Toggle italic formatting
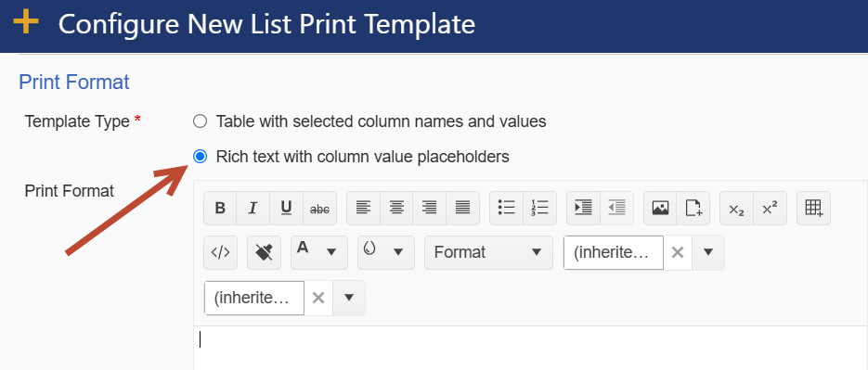The width and height of the screenshot is (868, 370). (x=253, y=208)
